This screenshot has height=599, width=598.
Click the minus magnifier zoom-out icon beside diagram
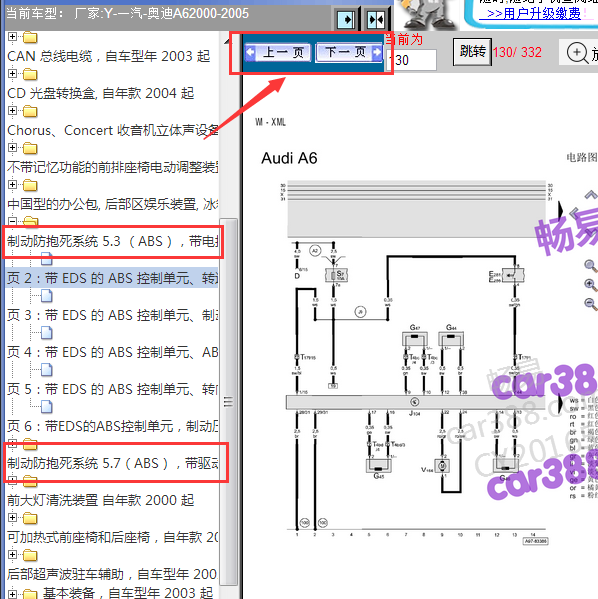(x=591, y=304)
